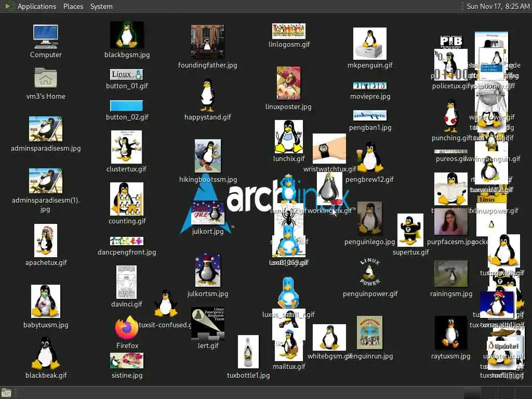This screenshot has height=399, width=532.
Task: Select the rainingsm.jpg icon
Action: tap(451, 273)
